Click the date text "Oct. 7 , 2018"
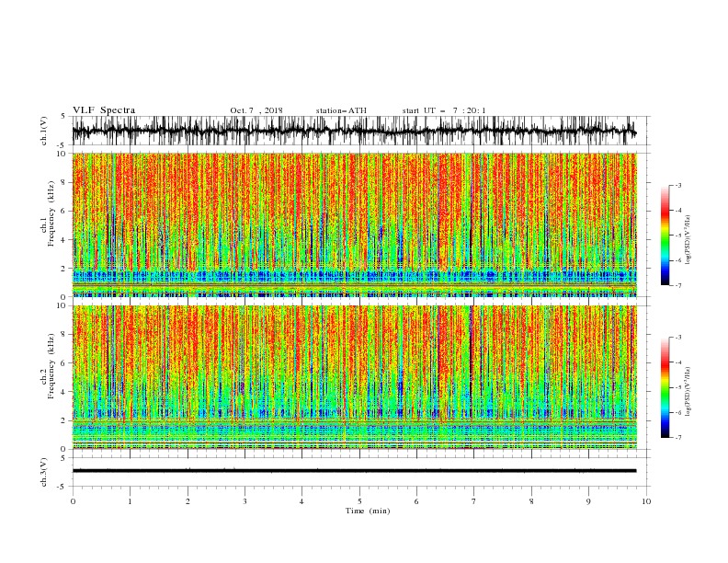 [x=256, y=110]
